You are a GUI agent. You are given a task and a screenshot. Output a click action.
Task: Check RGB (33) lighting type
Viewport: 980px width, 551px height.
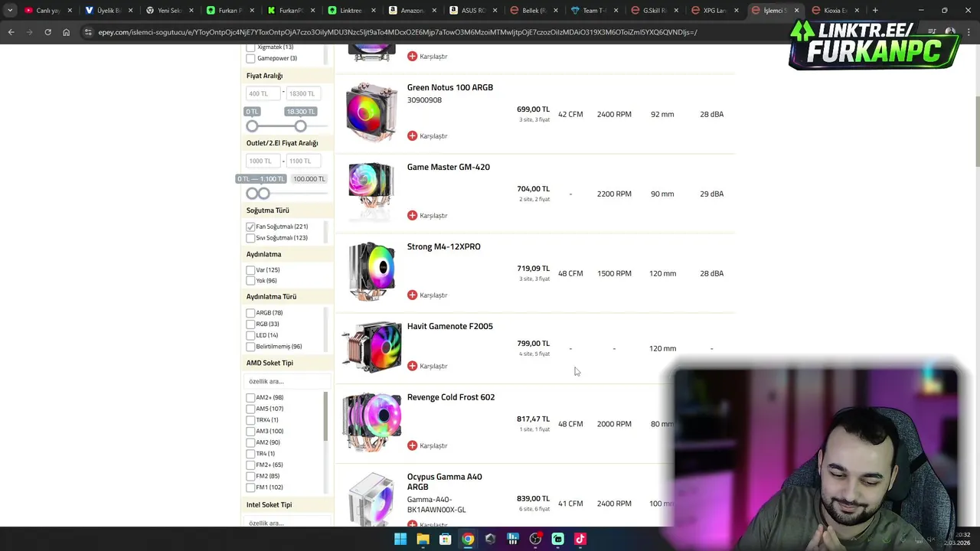click(250, 324)
